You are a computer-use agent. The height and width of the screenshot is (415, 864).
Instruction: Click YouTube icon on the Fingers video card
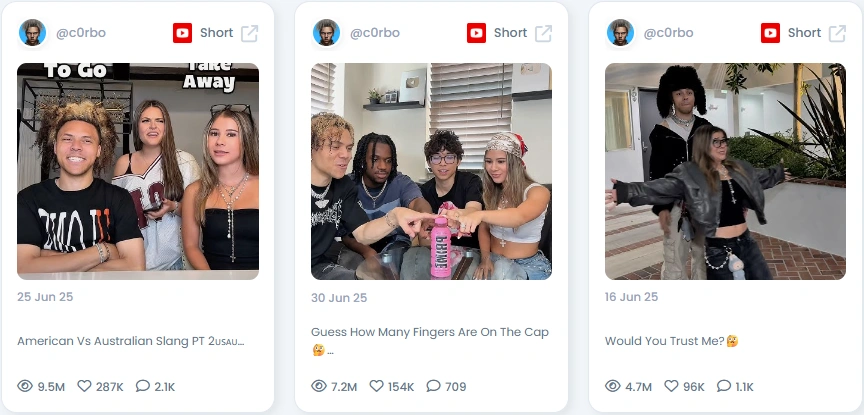pos(476,33)
